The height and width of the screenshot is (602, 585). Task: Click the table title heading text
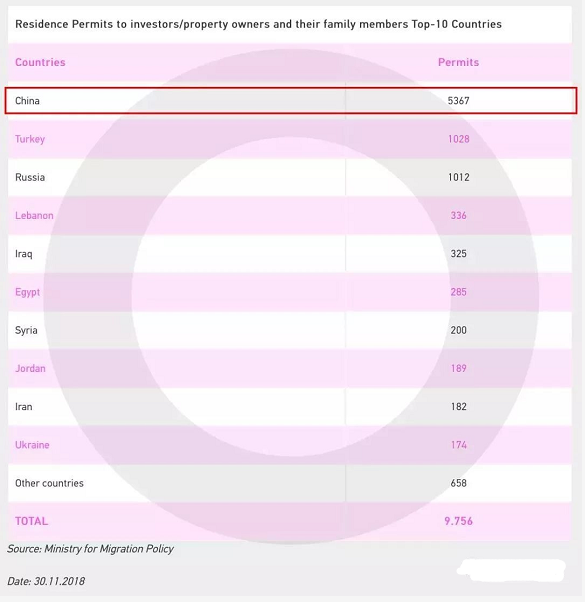258,24
